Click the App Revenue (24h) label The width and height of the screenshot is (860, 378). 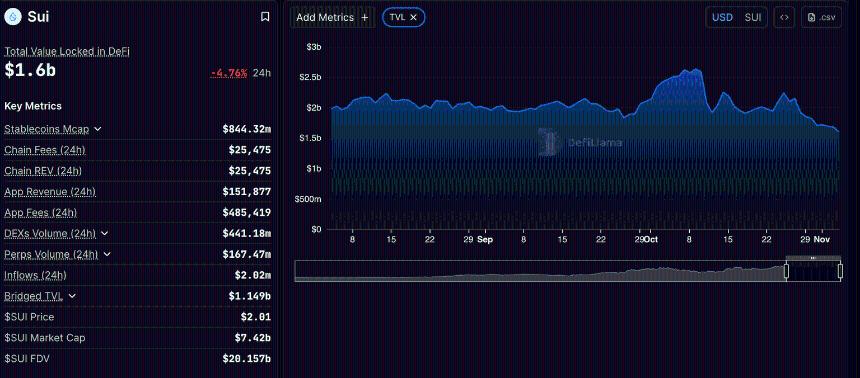[x=50, y=191]
